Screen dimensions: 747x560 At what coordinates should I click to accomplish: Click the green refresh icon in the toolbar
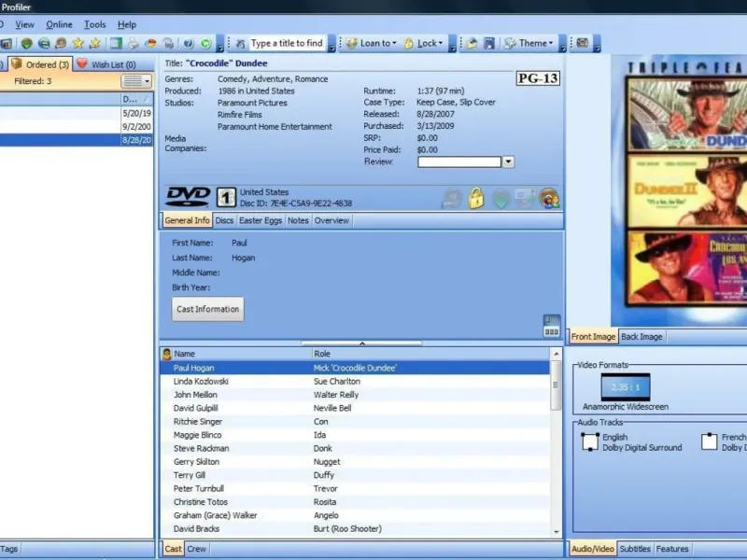(x=205, y=43)
